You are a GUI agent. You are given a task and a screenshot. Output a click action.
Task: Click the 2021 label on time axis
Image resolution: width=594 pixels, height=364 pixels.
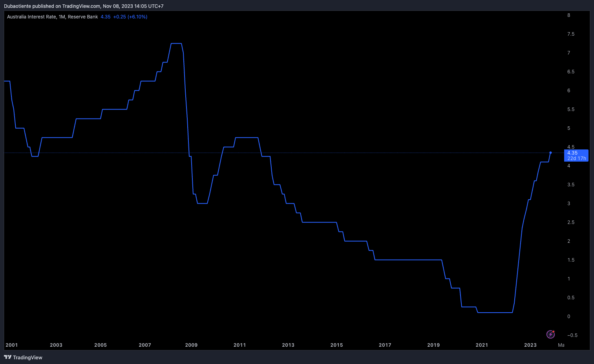(482, 345)
